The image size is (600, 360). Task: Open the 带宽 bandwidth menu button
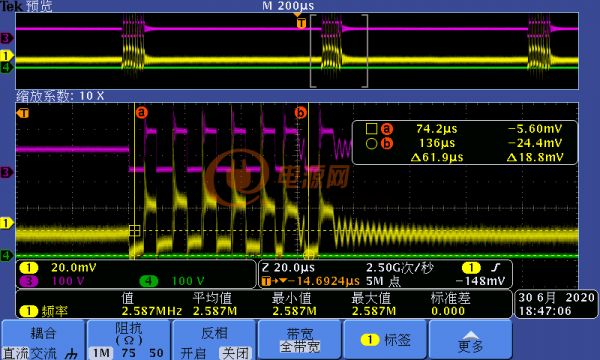click(300, 340)
